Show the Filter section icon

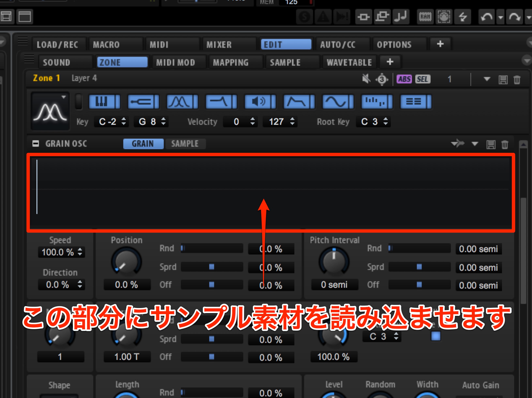click(221, 102)
